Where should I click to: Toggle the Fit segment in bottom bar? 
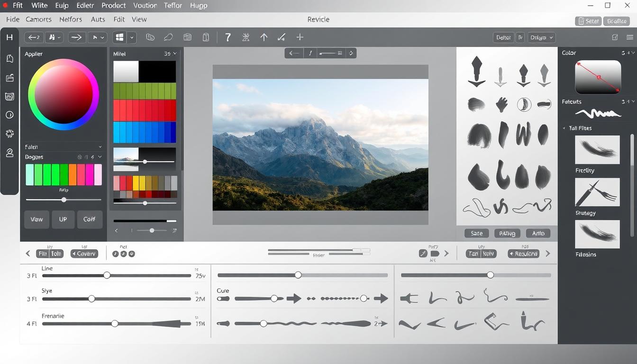coord(43,254)
